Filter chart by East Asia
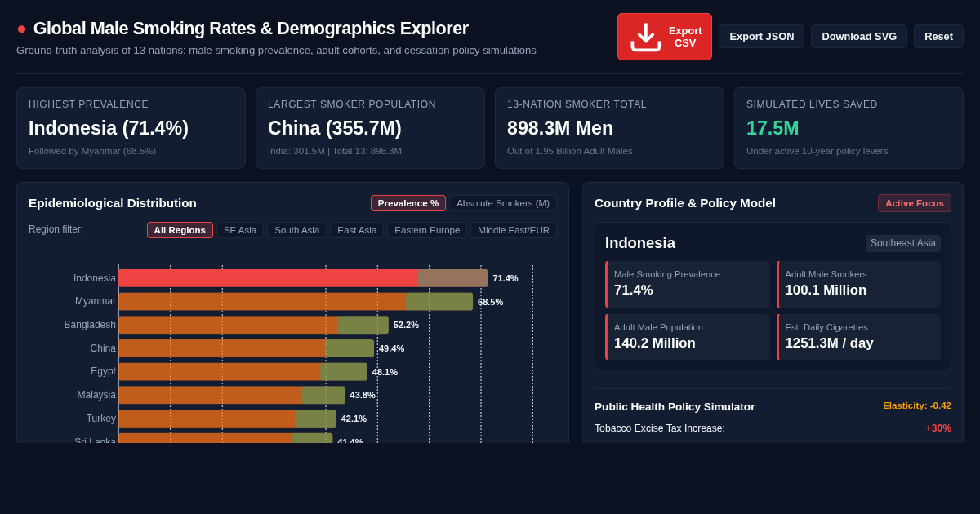The width and height of the screenshot is (980, 514). [x=357, y=230]
